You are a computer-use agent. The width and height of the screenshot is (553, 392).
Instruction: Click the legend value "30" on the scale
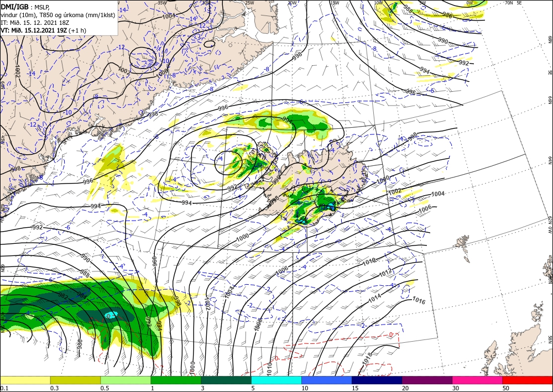[x=456, y=388]
